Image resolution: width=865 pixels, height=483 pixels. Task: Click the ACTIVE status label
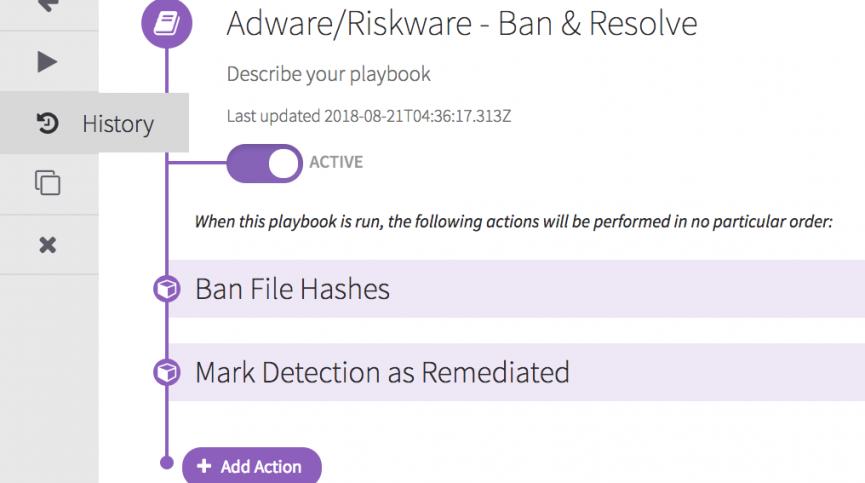[x=336, y=162]
